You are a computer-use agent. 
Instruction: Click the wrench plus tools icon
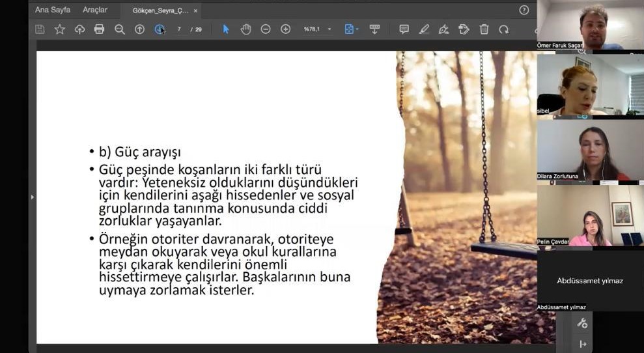(x=582, y=323)
